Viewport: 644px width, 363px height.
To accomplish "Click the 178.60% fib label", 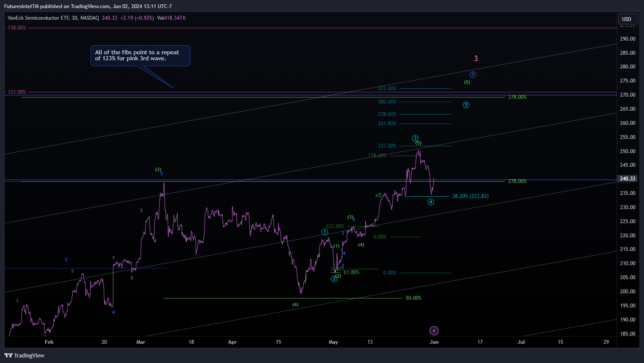I will coord(378,156).
